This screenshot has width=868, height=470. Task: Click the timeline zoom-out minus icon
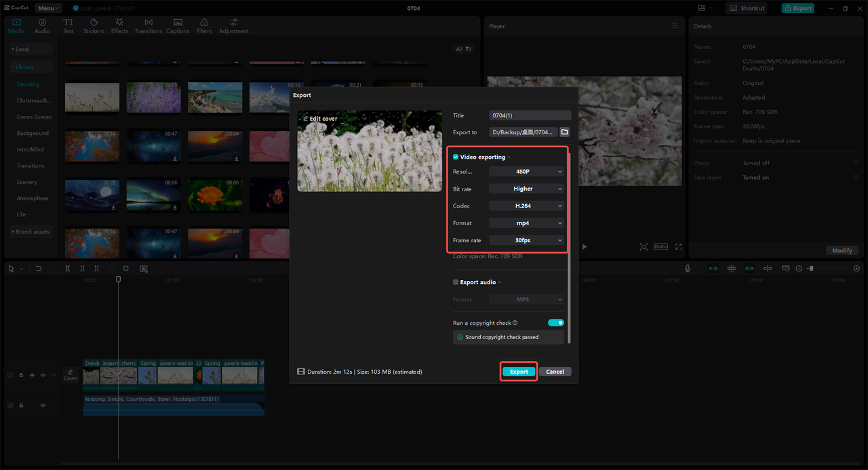point(799,269)
